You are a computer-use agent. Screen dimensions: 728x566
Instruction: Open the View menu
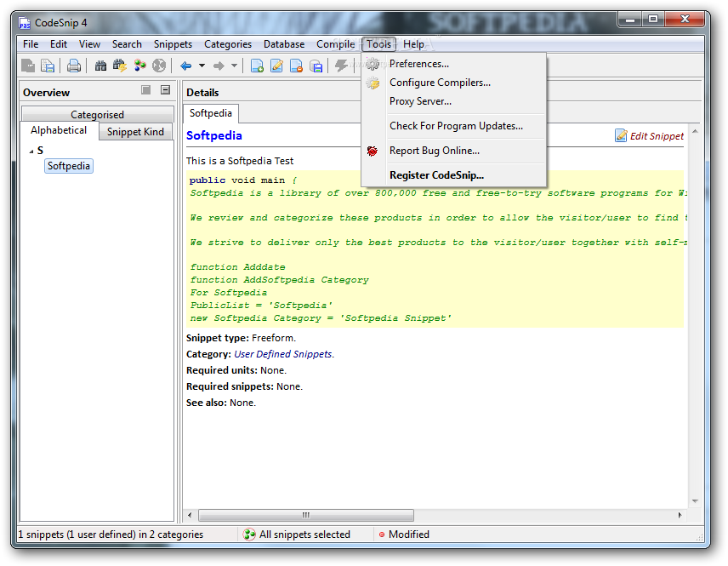(x=89, y=44)
